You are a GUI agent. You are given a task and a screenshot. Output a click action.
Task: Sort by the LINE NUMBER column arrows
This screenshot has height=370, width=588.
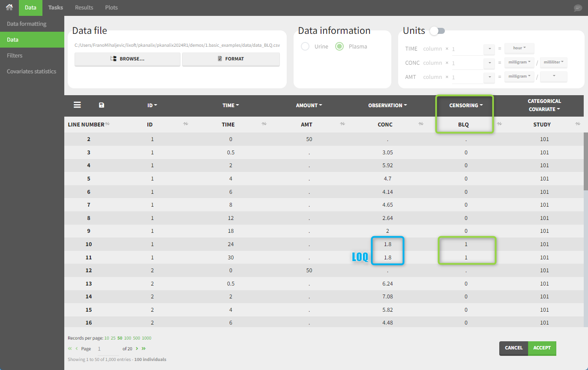click(108, 124)
